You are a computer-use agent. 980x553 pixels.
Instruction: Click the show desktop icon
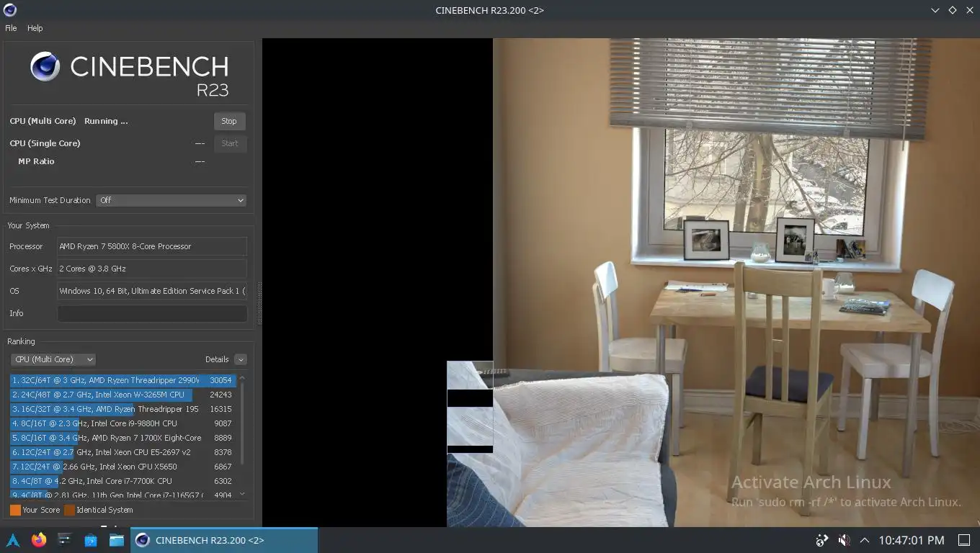[963, 540]
